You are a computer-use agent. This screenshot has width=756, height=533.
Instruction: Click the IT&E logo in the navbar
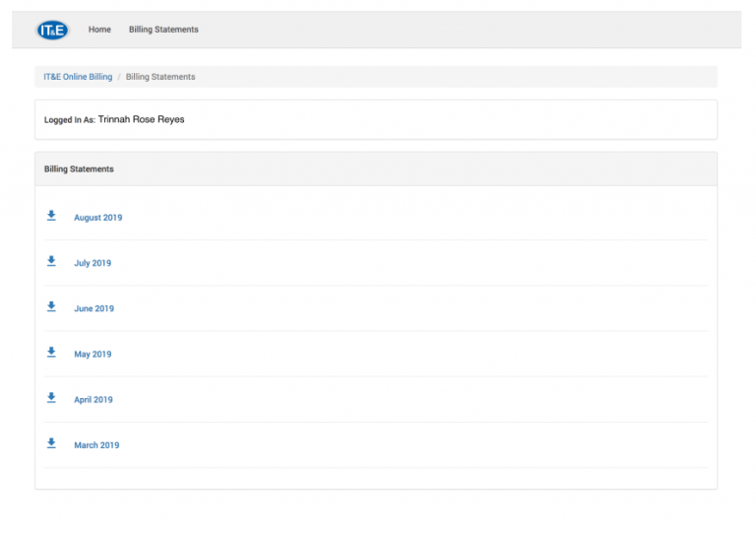pos(52,30)
